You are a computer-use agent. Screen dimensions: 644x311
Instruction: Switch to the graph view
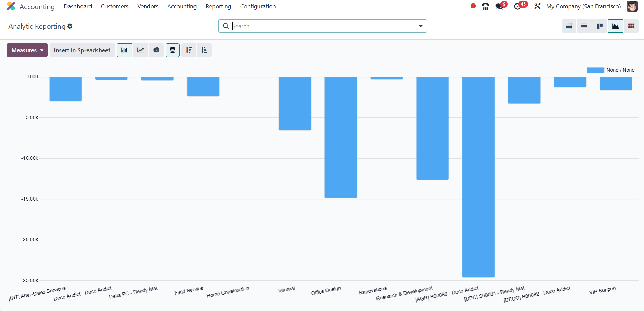click(x=615, y=26)
